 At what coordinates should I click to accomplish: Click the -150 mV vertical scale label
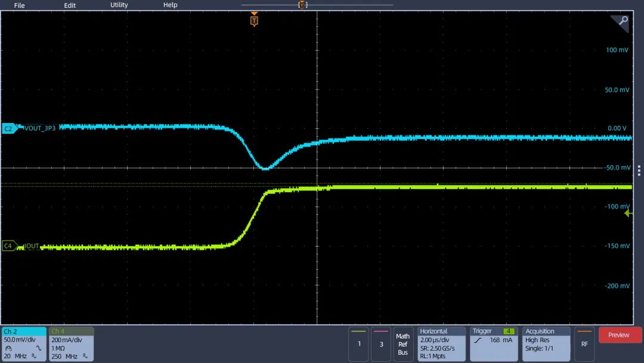pyautogui.click(x=617, y=246)
